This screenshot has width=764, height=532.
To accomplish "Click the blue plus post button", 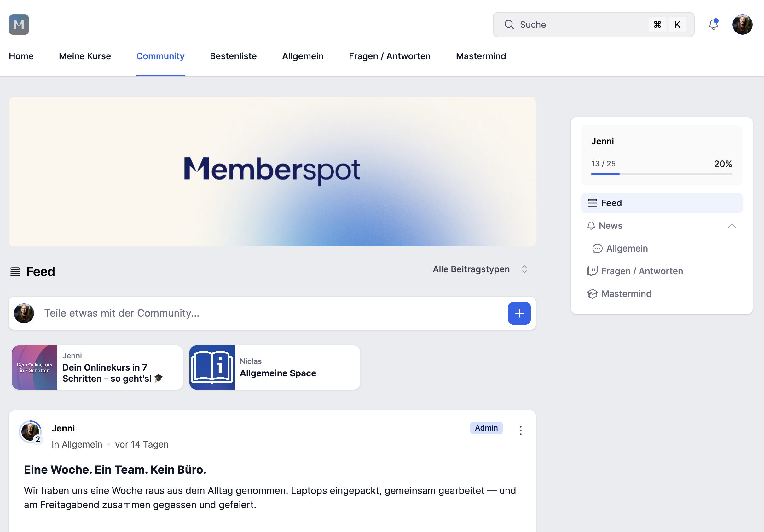I will [519, 313].
